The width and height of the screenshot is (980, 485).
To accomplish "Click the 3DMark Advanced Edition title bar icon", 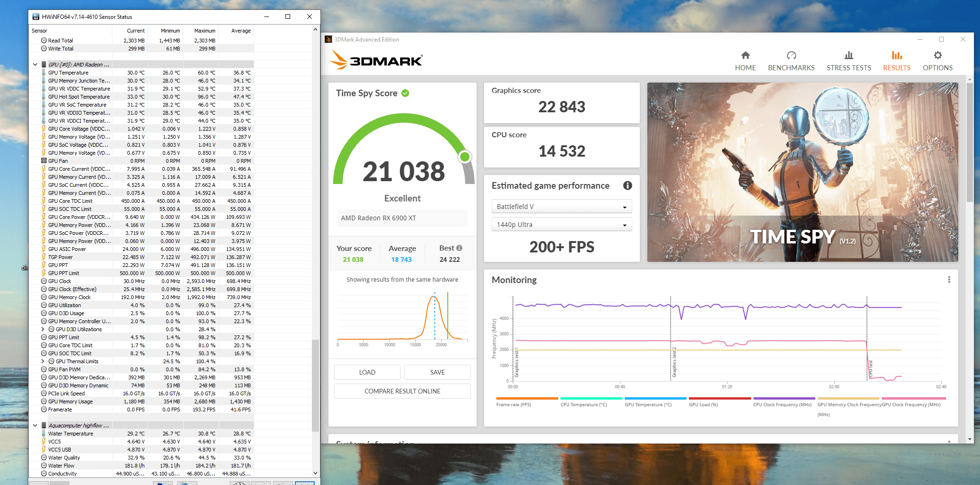I will coord(328,40).
